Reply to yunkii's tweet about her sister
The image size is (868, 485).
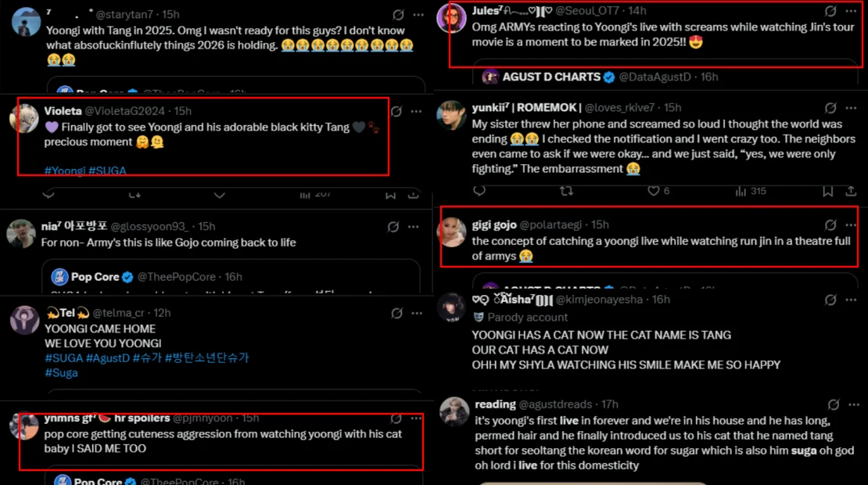click(479, 191)
